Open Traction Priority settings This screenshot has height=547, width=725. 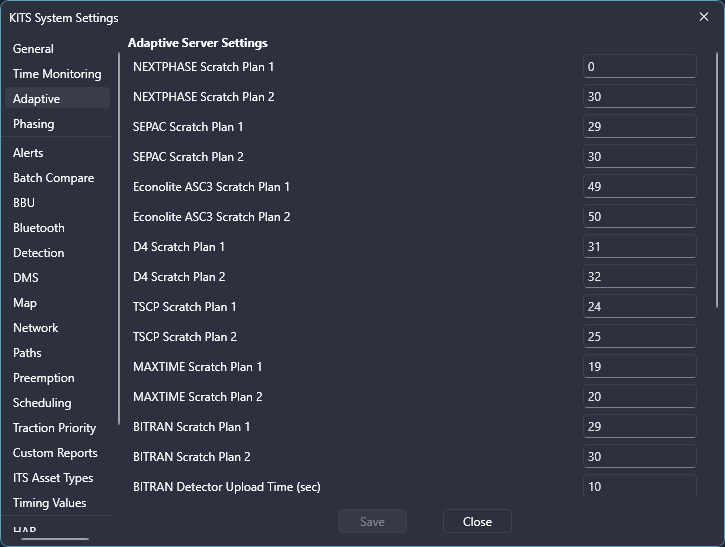[55, 427]
